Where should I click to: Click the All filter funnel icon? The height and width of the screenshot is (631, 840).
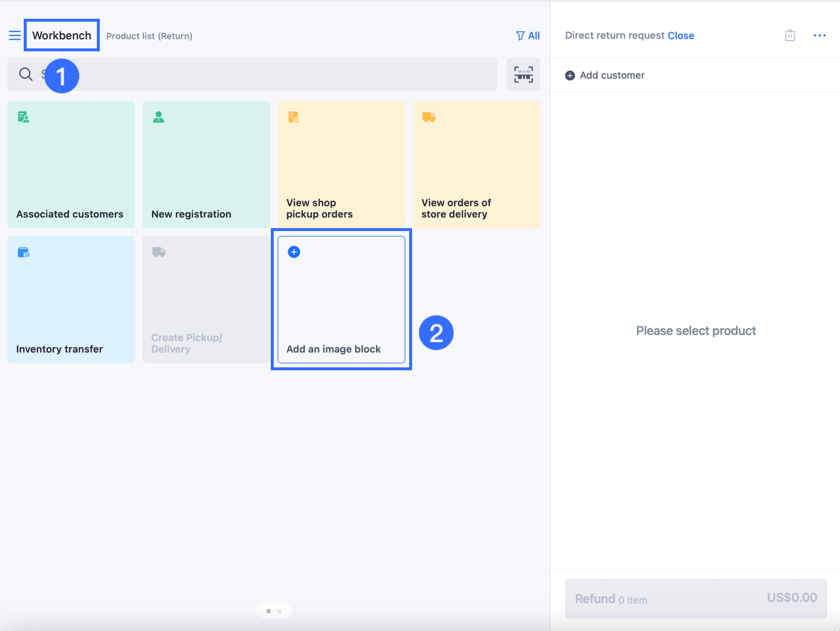point(520,36)
